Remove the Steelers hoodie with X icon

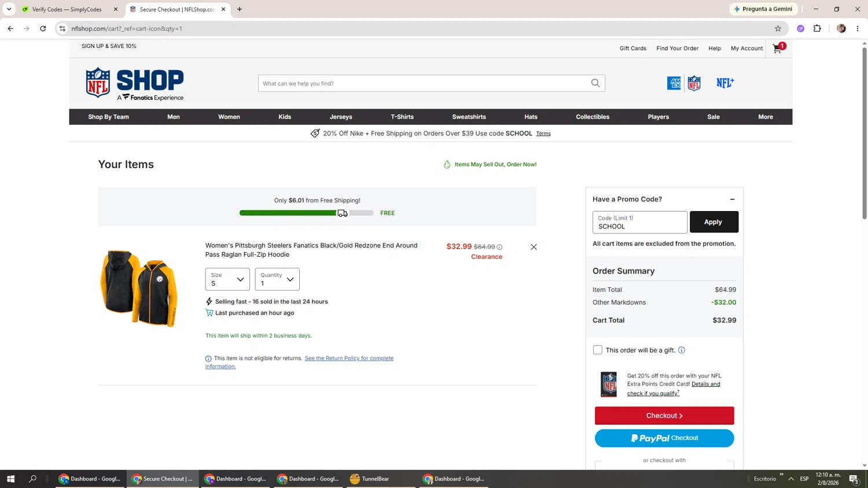(x=534, y=247)
